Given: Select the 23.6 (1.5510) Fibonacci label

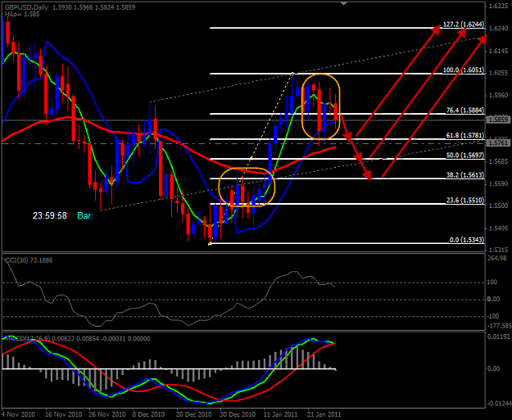Looking at the screenshot, I should 465,200.
